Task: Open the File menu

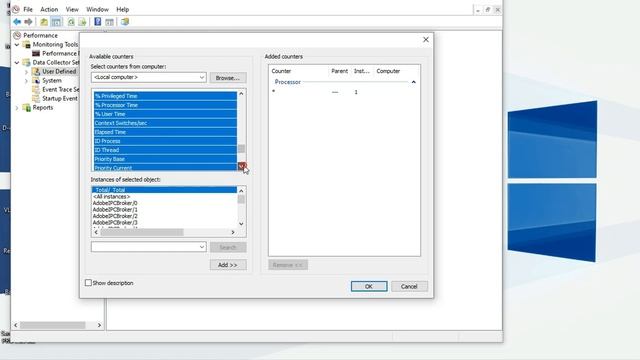Action: click(x=28, y=9)
